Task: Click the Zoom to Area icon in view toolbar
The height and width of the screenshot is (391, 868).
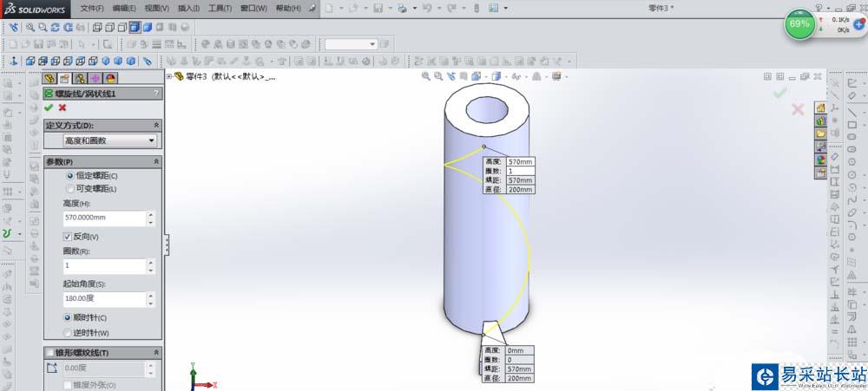Action: point(43,27)
